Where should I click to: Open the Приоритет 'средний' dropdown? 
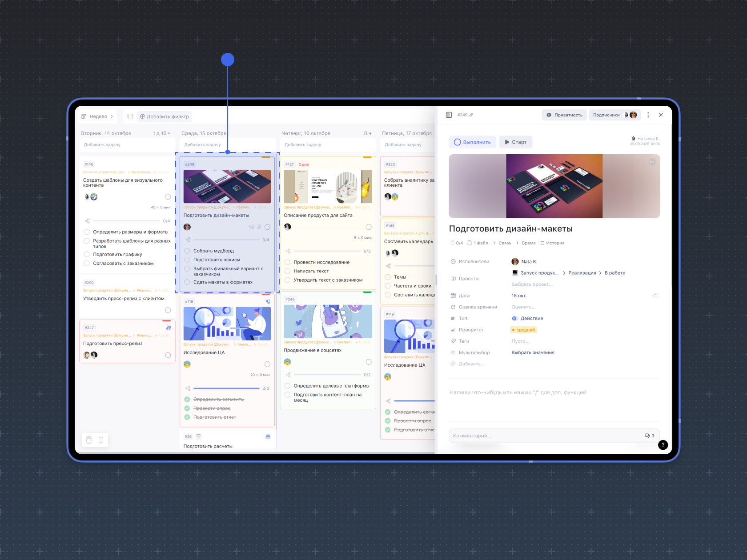click(x=523, y=330)
